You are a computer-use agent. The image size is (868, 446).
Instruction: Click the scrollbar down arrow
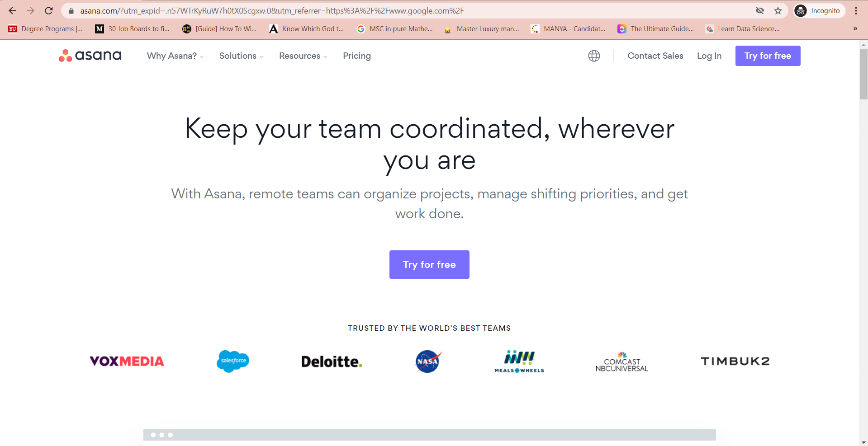tap(863, 442)
